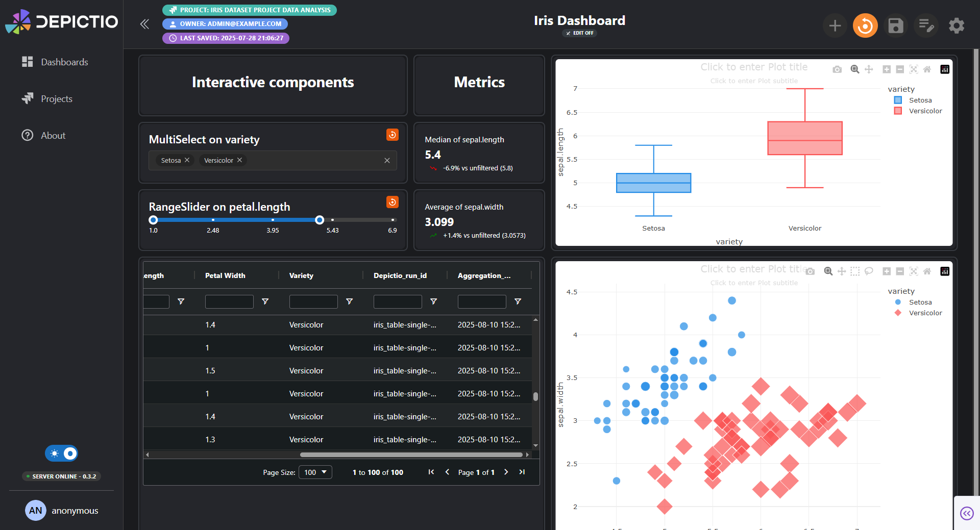The height and width of the screenshot is (530, 980).
Task: Open the Page Size dropdown
Action: 315,472
